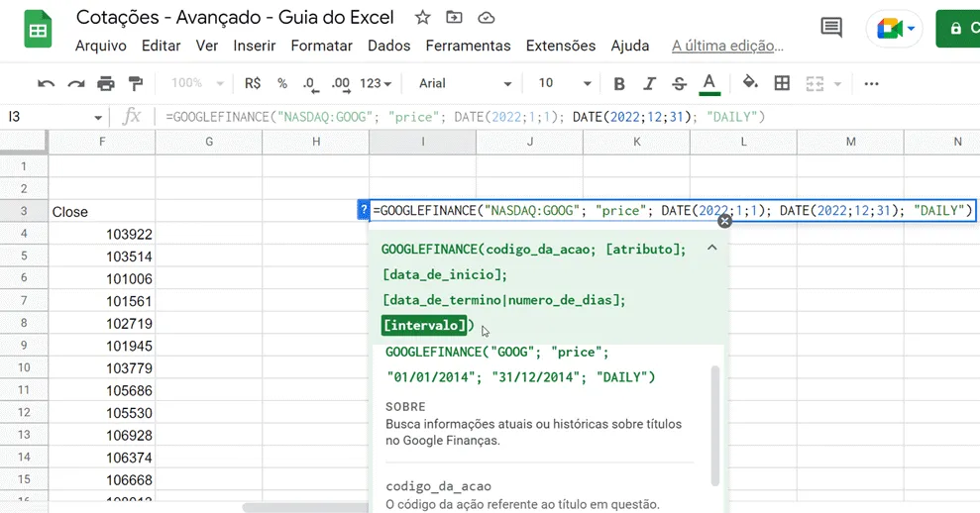Click the in-cell formula editor
Viewport: 980px width, 513px height.
673,211
